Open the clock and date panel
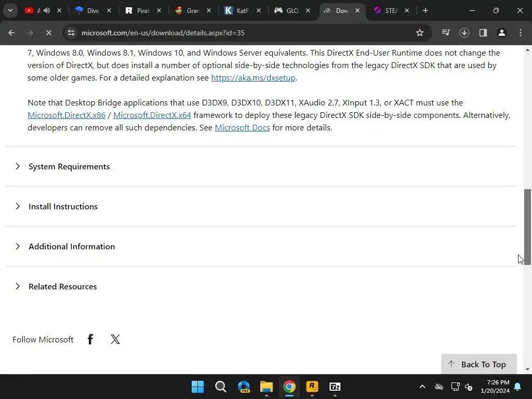532x399 pixels. (x=495, y=387)
